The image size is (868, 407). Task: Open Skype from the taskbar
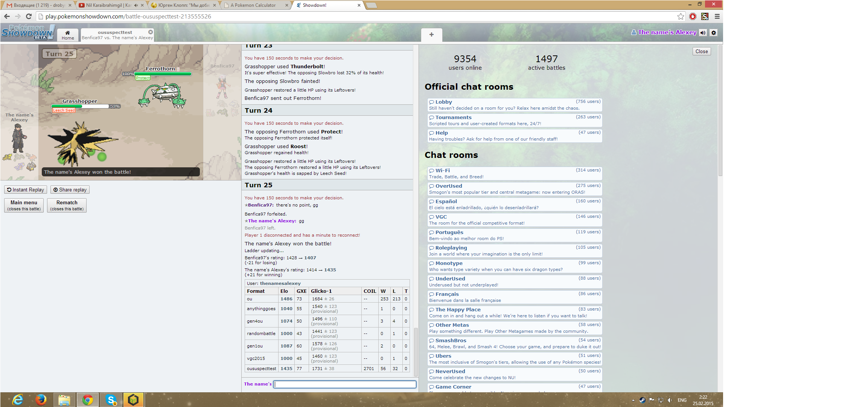[111, 399]
